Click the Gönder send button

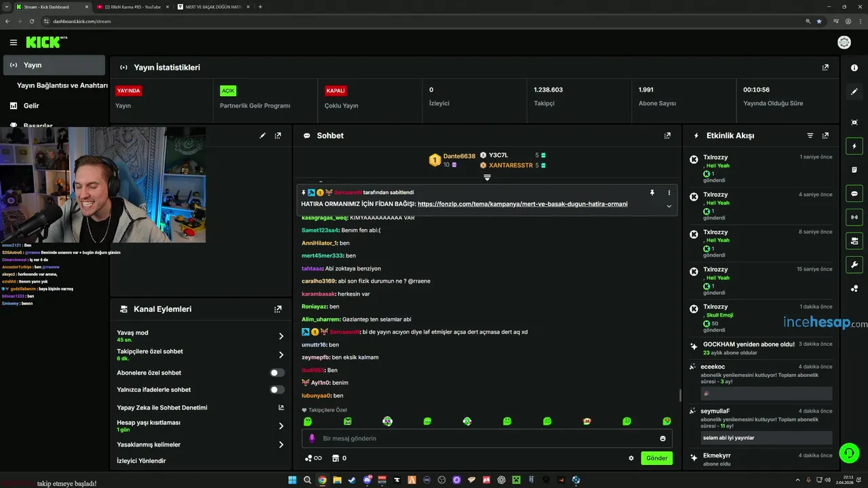point(656,458)
